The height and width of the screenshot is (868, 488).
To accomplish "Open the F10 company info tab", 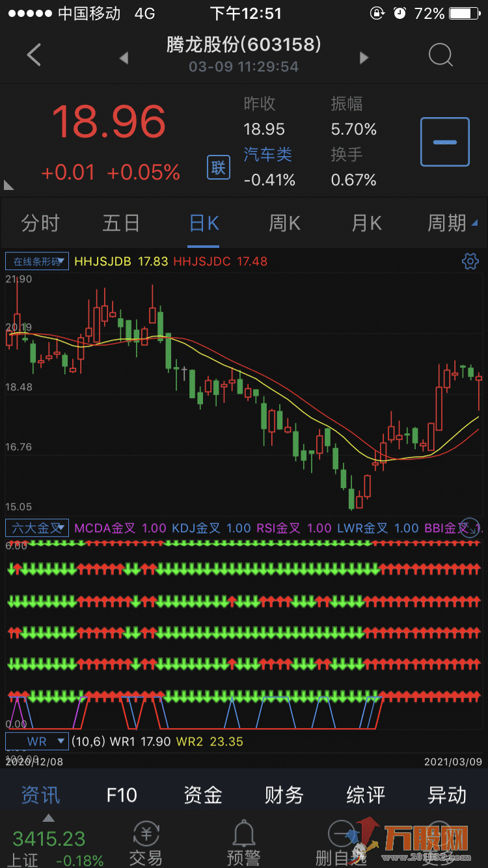I will point(122,794).
